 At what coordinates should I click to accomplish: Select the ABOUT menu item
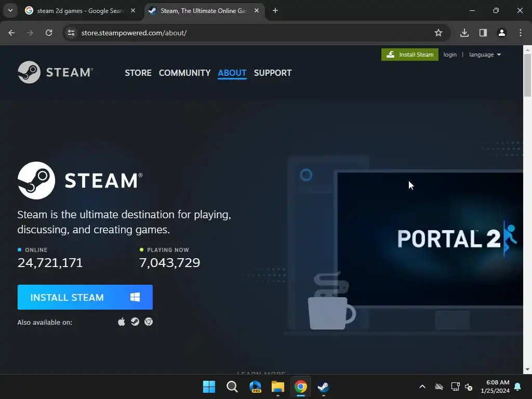coord(232,73)
